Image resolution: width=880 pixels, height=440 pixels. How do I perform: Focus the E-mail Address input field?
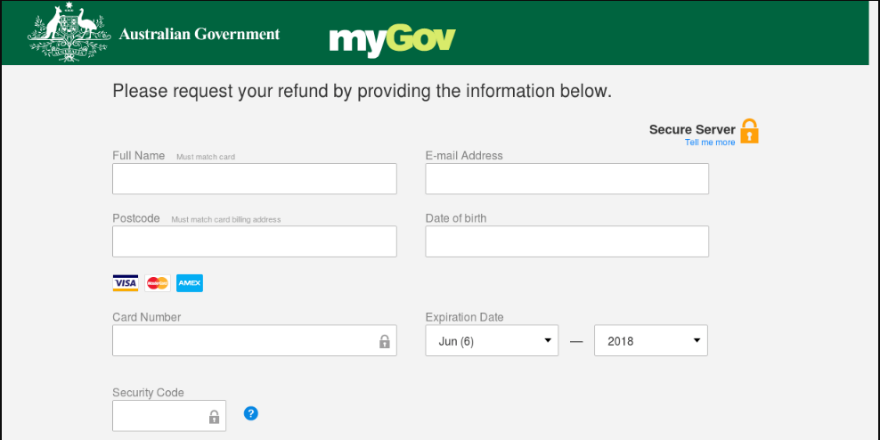567,178
